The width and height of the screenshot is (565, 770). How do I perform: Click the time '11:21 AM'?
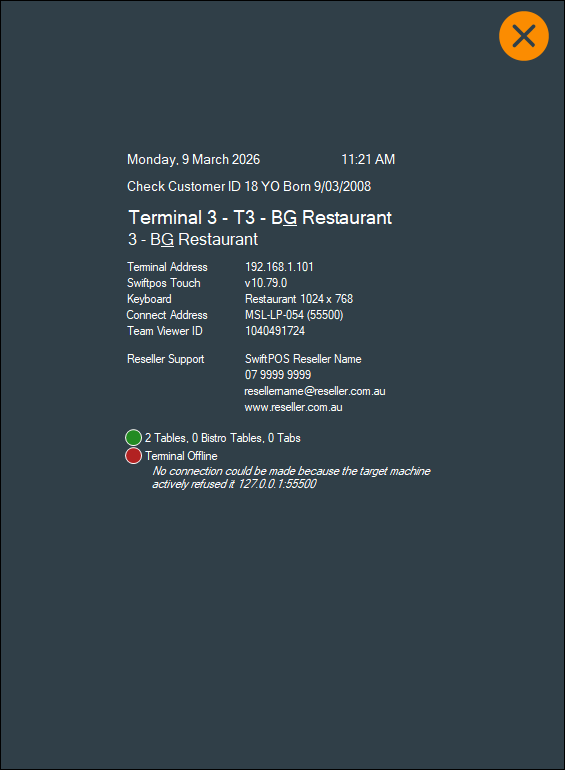(x=368, y=160)
